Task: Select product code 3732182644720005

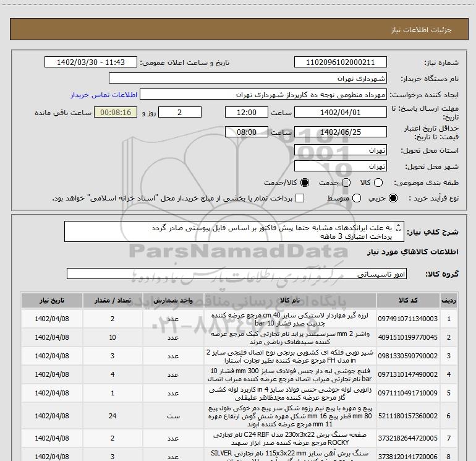Action: pos(408,438)
